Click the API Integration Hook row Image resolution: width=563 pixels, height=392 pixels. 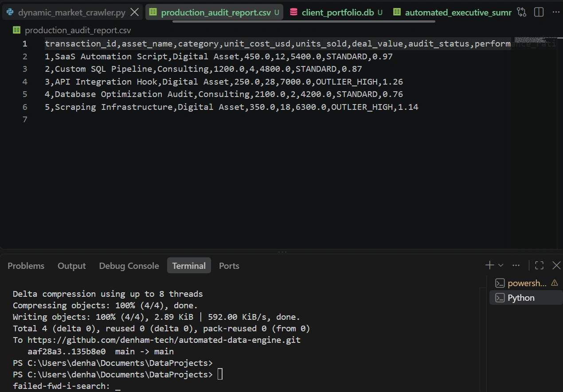[224, 82]
